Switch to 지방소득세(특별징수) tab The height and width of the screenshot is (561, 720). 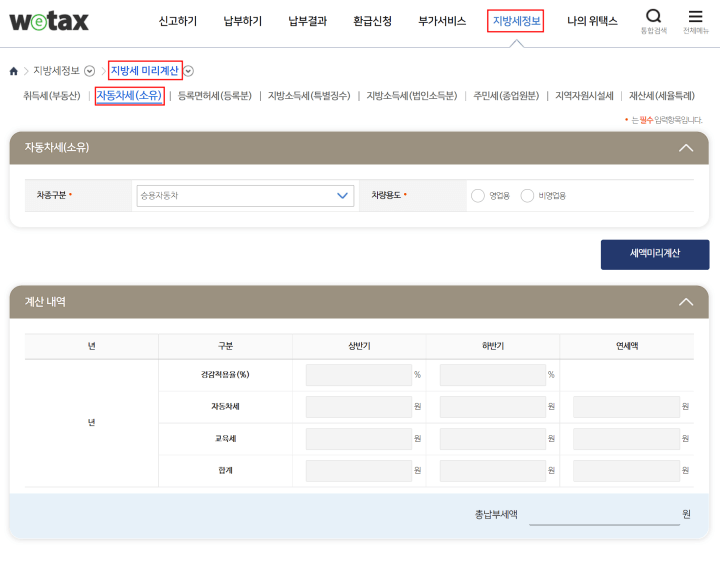click(309, 95)
